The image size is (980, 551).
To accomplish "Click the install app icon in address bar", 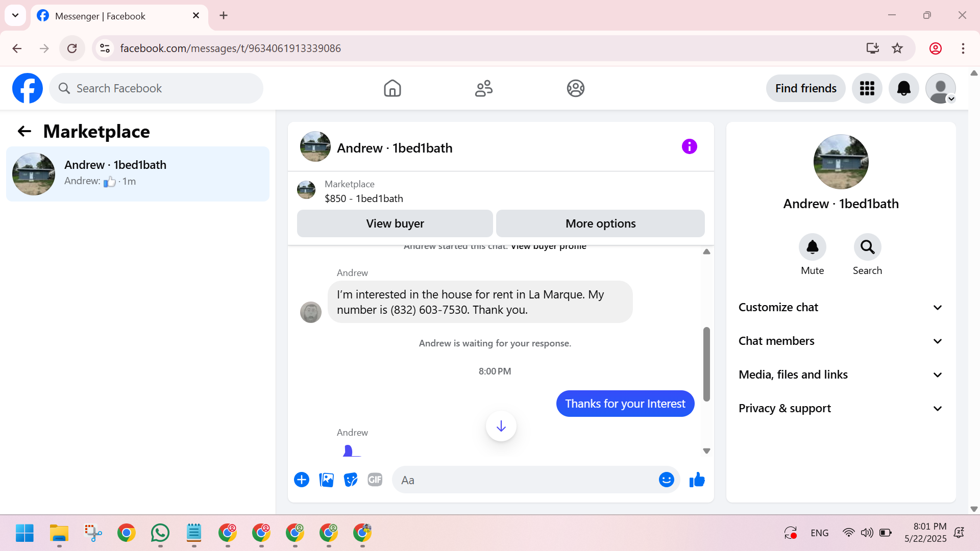I will click(872, 48).
